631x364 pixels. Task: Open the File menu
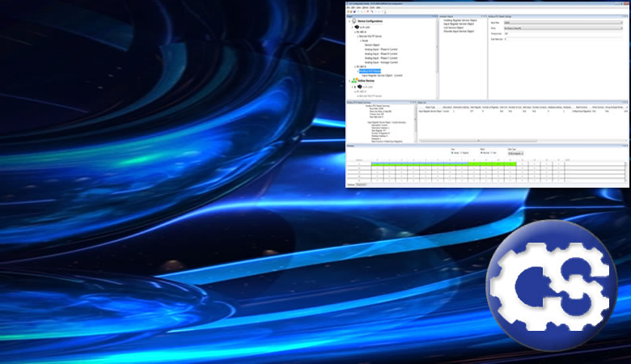pos(348,7)
